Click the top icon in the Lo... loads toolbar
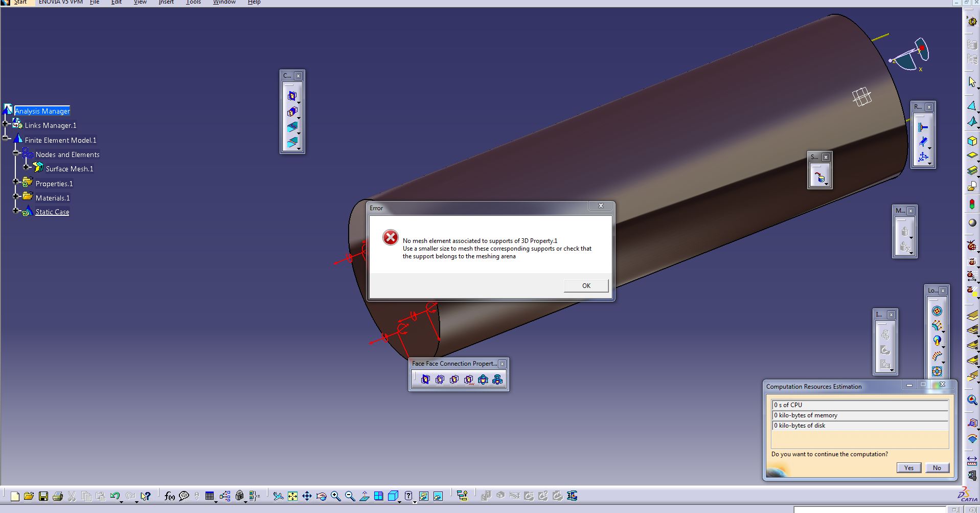This screenshot has width=980, height=513. click(x=937, y=311)
